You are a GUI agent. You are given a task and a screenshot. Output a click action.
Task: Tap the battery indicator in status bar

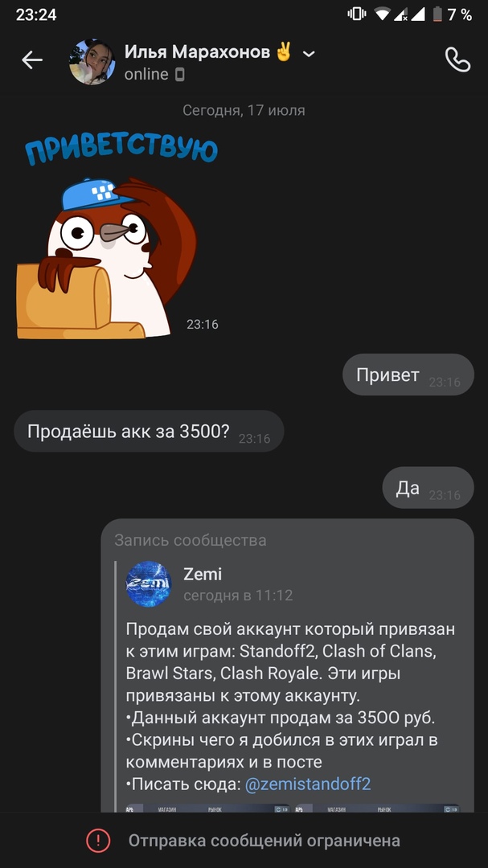tap(437, 14)
